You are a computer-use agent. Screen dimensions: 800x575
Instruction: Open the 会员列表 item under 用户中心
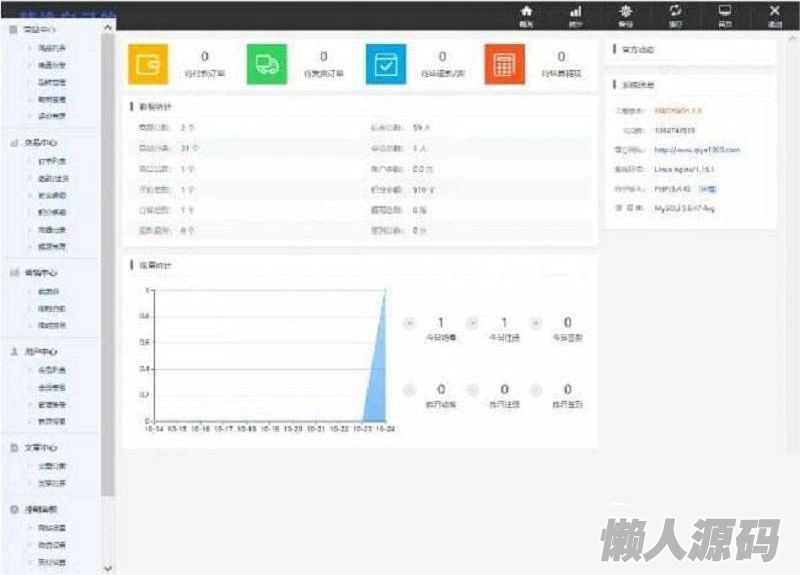pos(52,370)
